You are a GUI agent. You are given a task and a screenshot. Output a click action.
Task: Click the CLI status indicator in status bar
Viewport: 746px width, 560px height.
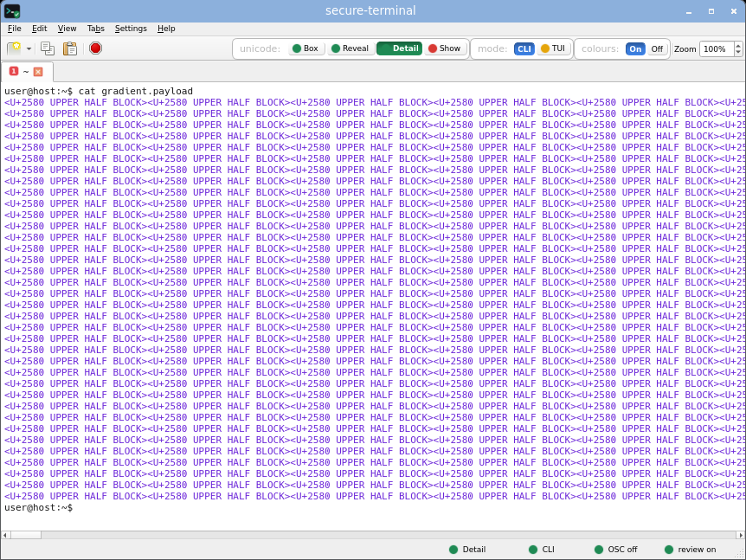coord(542,550)
